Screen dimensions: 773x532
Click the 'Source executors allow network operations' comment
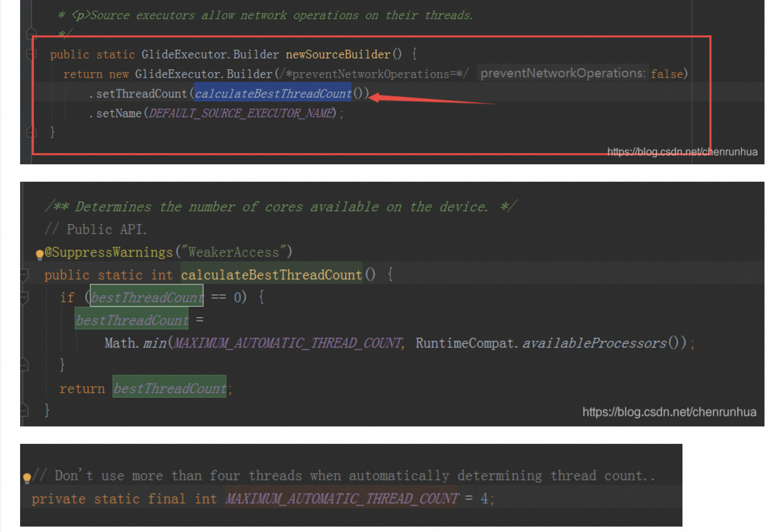(x=265, y=15)
